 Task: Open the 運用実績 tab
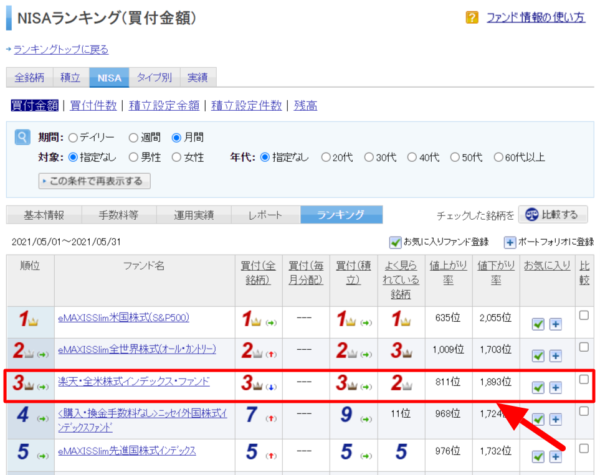tap(194, 215)
